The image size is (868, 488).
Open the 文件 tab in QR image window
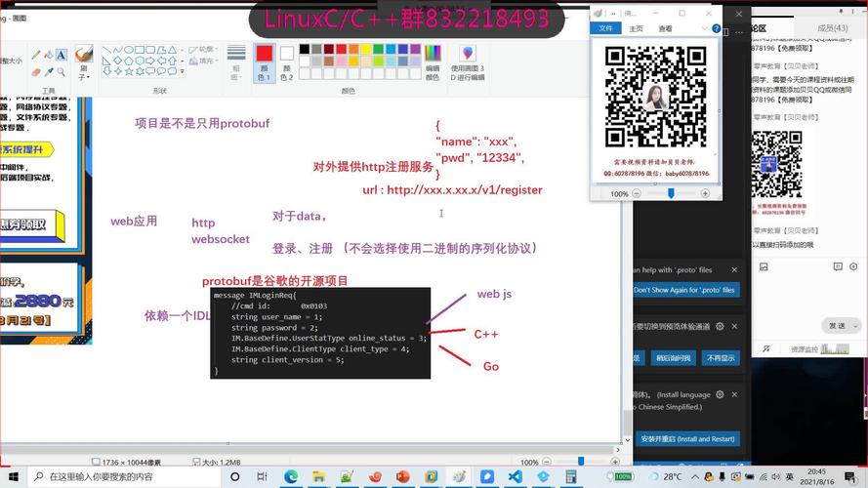point(605,28)
